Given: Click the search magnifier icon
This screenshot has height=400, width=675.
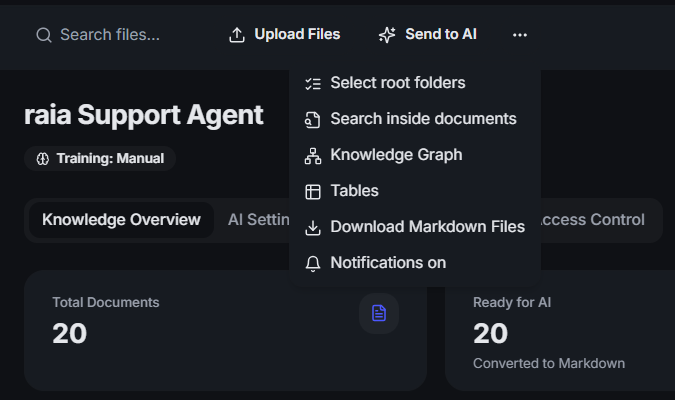Looking at the screenshot, I should (x=43, y=35).
